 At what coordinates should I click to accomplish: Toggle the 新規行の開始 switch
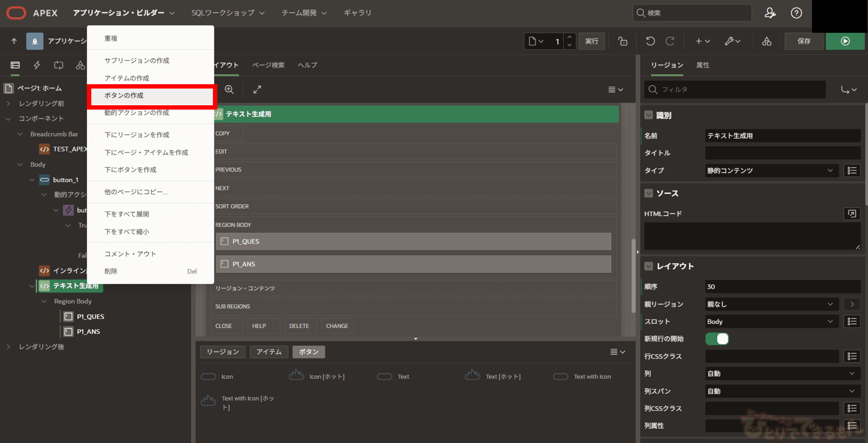click(x=717, y=339)
